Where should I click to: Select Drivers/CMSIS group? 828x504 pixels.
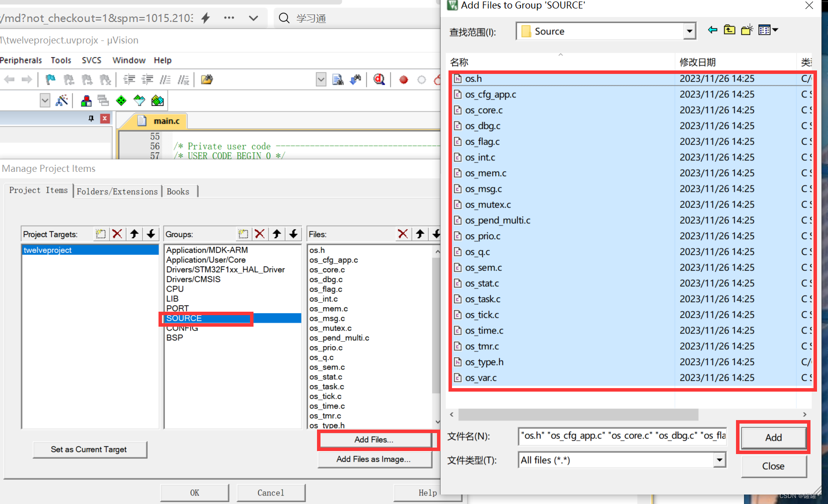(193, 279)
